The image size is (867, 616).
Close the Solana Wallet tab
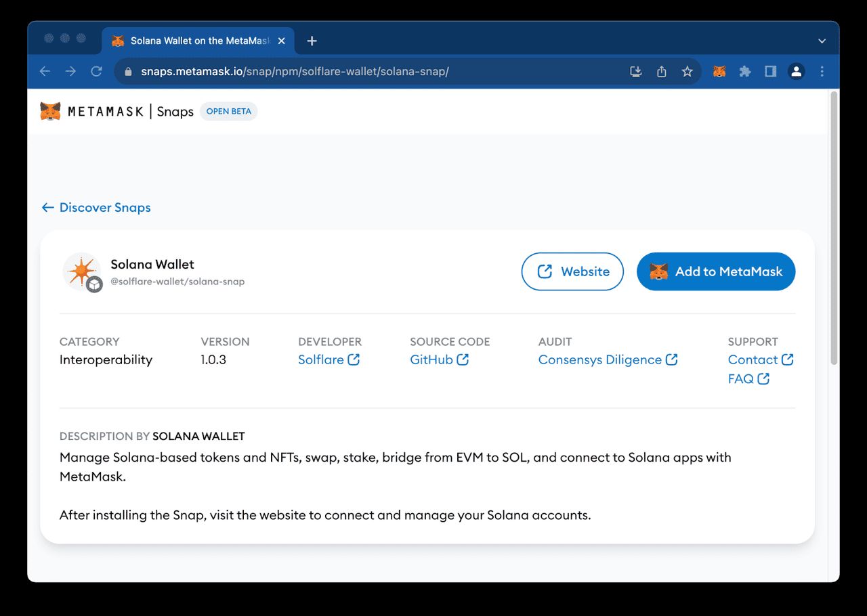tap(282, 41)
